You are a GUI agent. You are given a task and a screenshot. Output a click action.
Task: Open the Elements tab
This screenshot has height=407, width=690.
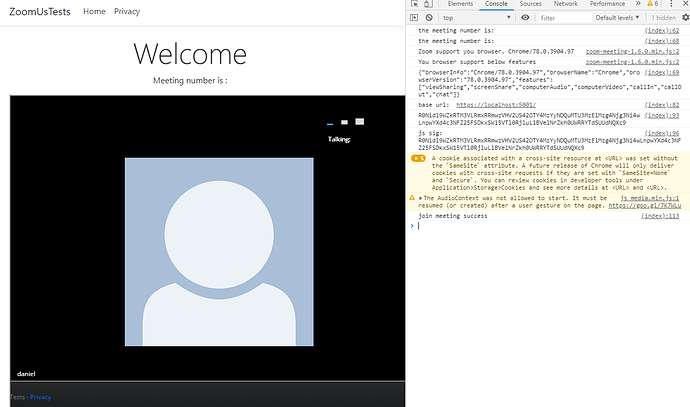pos(460,4)
